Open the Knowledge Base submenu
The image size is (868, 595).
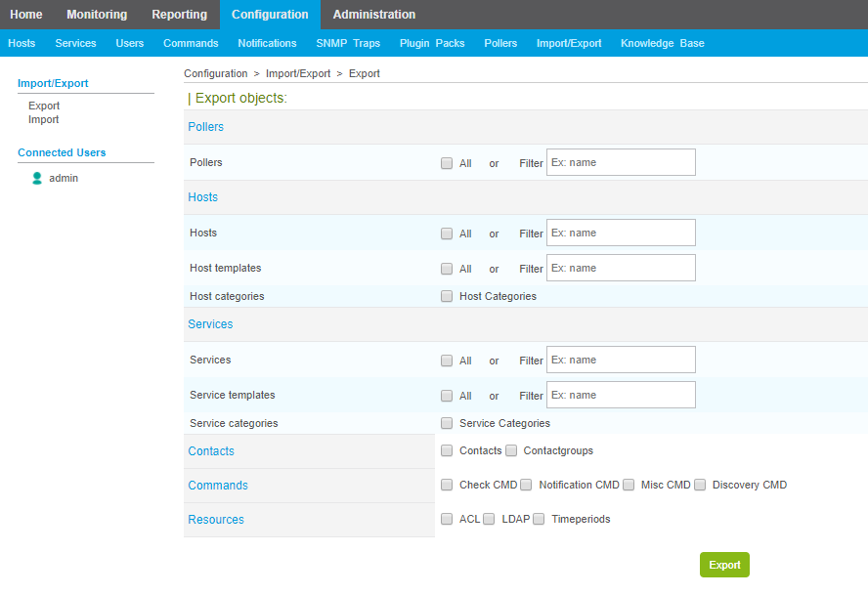662,43
